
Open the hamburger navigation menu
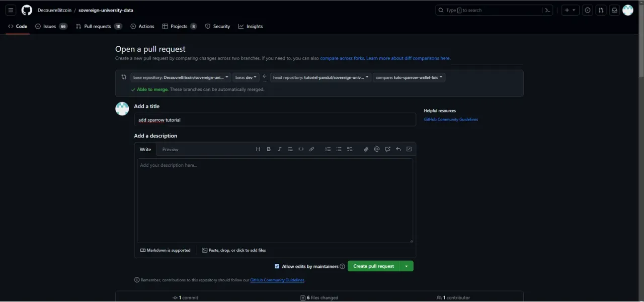point(11,10)
